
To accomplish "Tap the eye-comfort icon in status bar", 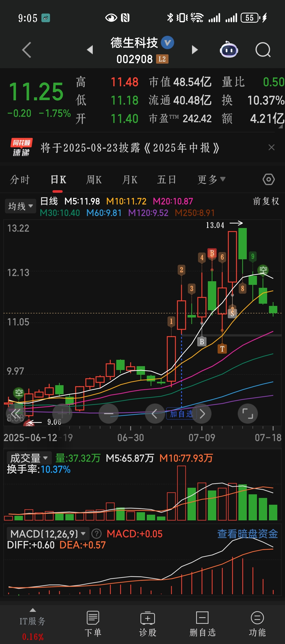I will point(111,18).
